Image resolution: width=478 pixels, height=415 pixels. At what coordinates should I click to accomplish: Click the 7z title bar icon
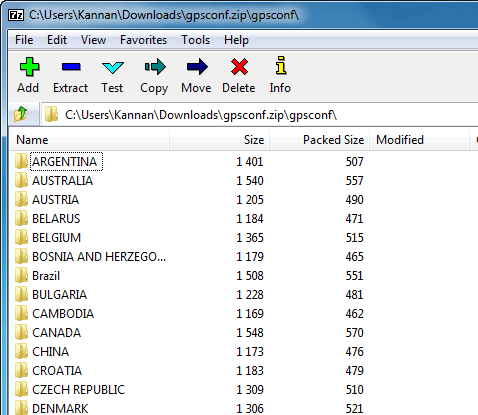pos(16,15)
